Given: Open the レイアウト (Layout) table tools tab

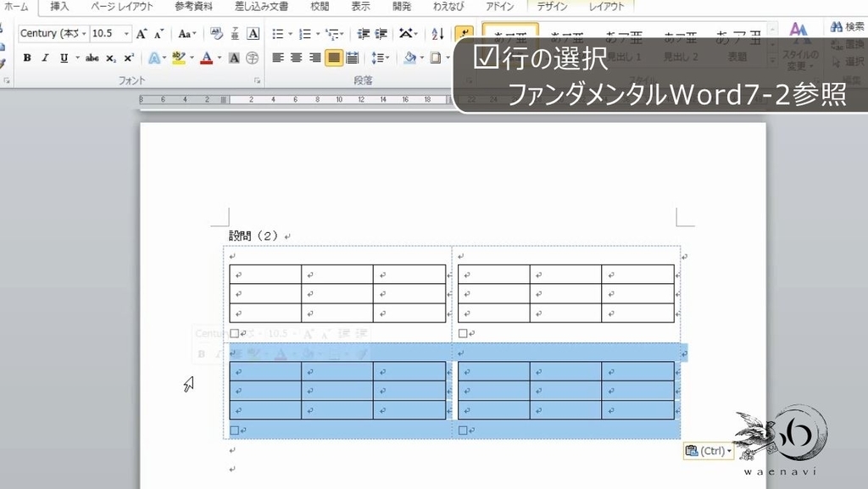Looking at the screenshot, I should (605, 7).
